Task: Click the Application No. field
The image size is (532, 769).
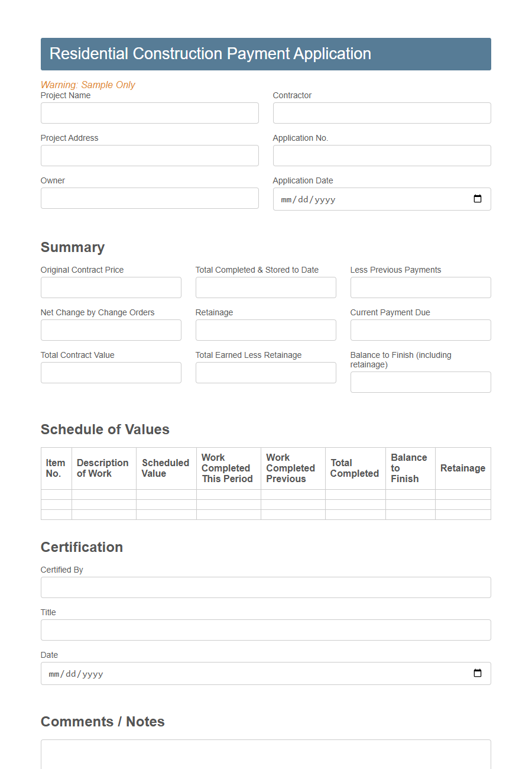Action: [x=381, y=156]
